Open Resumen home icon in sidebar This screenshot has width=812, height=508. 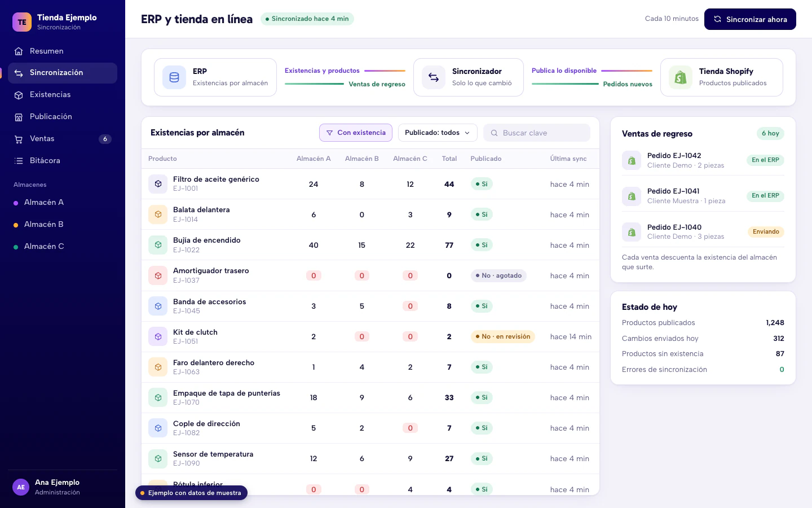point(19,51)
